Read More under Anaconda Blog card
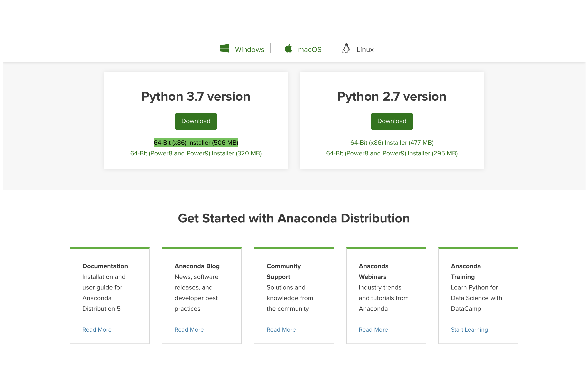This screenshot has height=368, width=588. [189, 330]
